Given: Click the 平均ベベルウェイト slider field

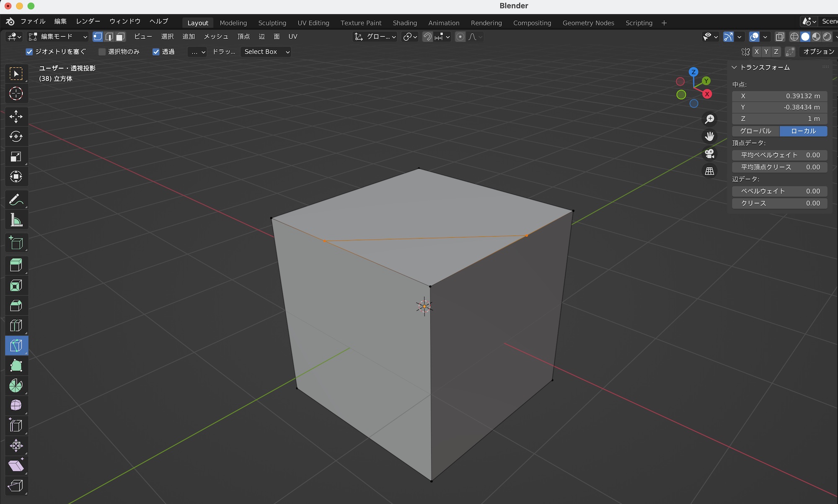Looking at the screenshot, I should 779,155.
